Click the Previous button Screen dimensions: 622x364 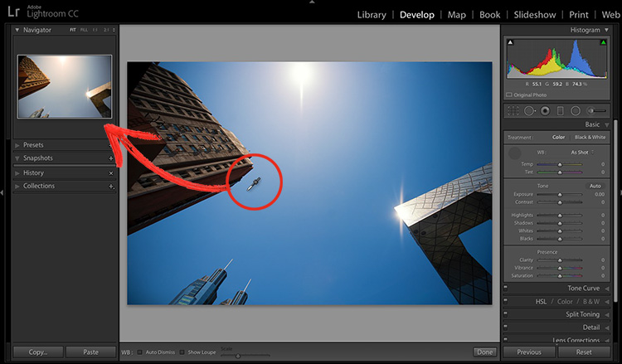point(529,352)
